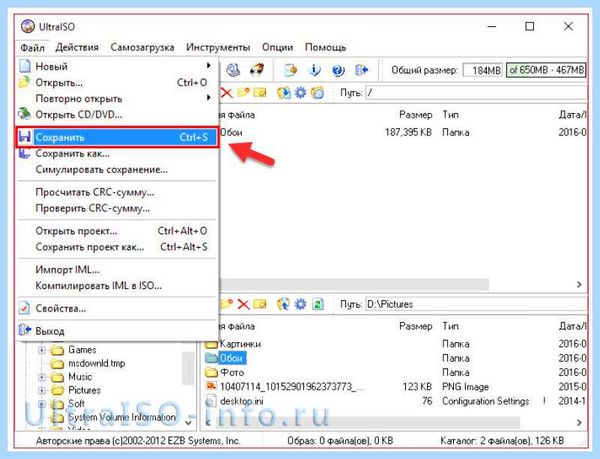Click the Exit icon beside Выход

tap(25, 330)
